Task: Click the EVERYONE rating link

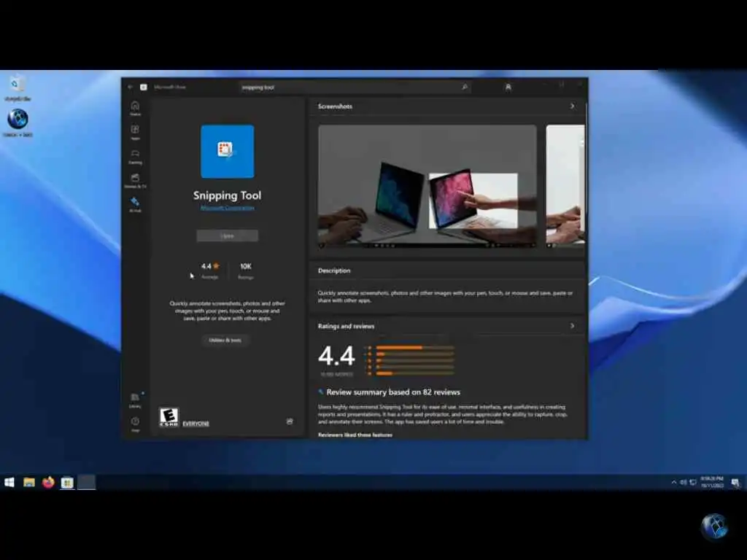Action: 196,424
